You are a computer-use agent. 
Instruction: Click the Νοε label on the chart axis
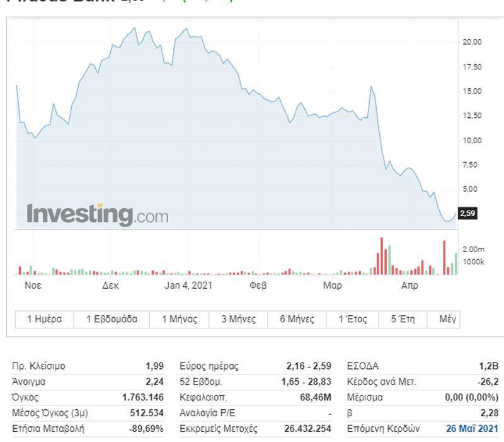click(x=33, y=286)
